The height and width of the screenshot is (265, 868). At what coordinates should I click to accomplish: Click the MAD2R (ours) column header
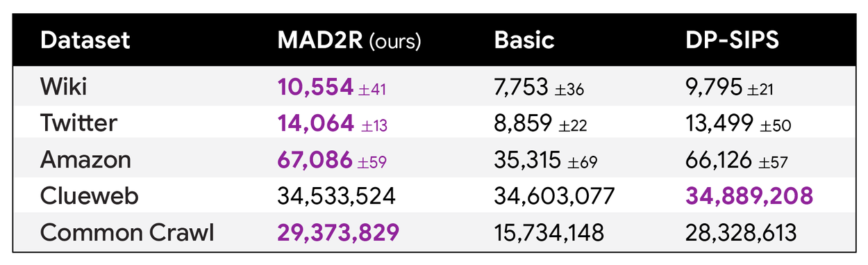coord(349,40)
